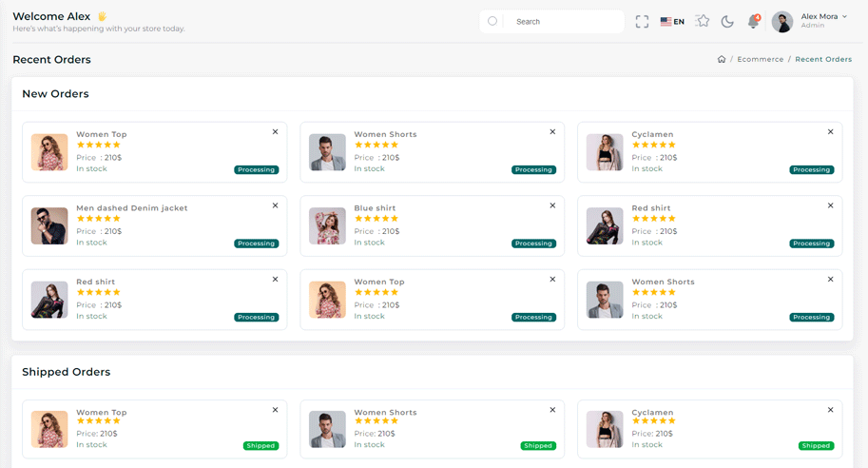The width and height of the screenshot is (868, 468).
Task: Open the bookmarks star icon
Action: coord(703,21)
